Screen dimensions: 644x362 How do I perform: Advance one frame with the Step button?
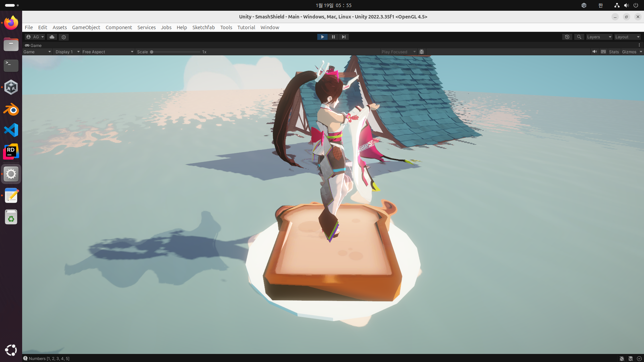click(x=344, y=37)
